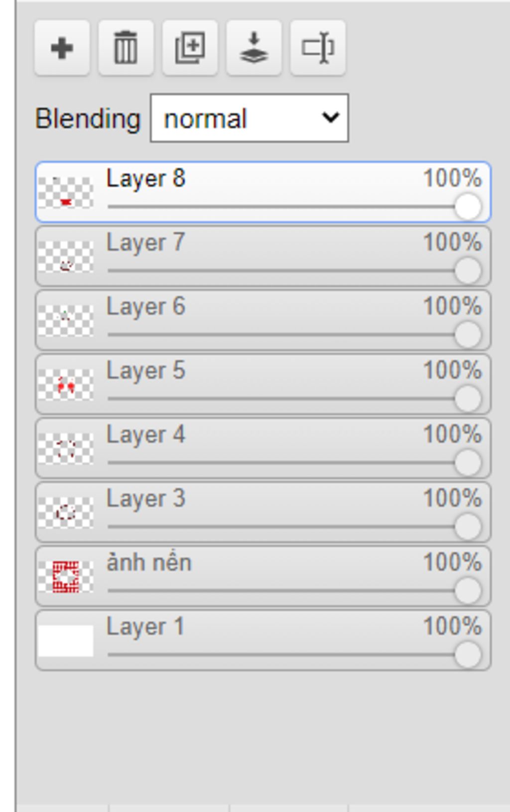Image resolution: width=510 pixels, height=812 pixels.
Task: Click Layer 4 opacity slider handle
Action: [468, 463]
